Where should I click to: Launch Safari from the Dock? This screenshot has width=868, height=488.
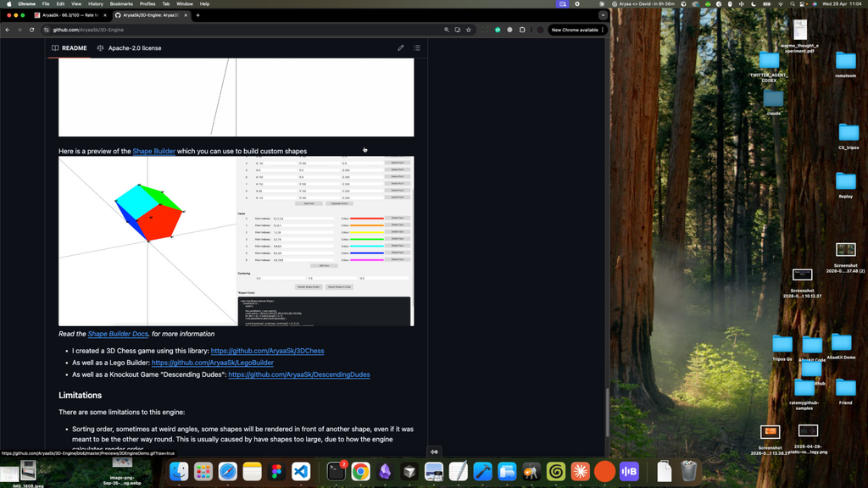pyautogui.click(x=227, y=471)
